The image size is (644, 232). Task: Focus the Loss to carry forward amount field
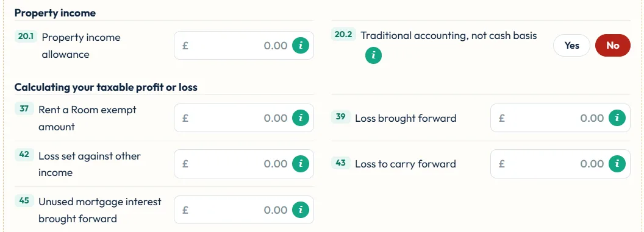(x=560, y=164)
